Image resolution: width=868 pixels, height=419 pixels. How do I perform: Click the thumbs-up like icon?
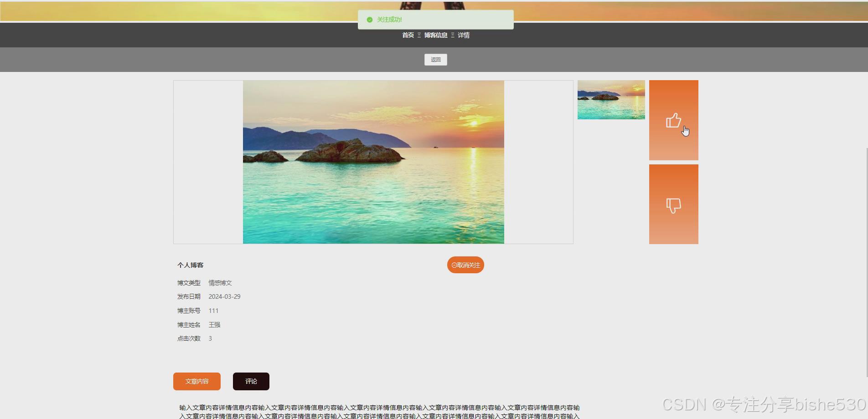pos(673,120)
